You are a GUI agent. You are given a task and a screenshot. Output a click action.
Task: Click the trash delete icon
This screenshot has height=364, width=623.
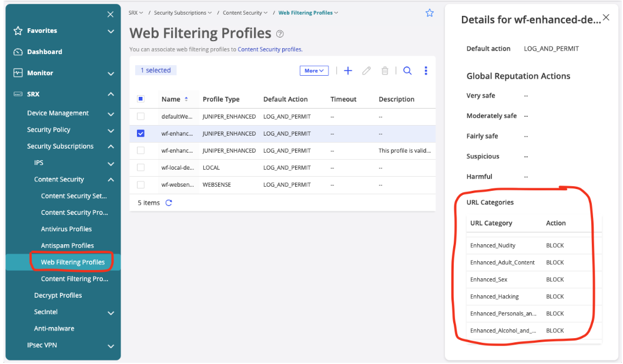click(x=385, y=71)
